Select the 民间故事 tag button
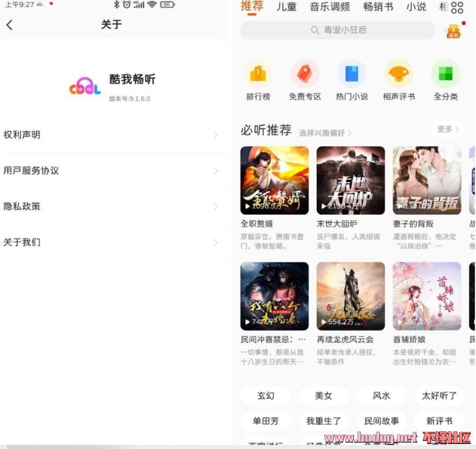 (x=381, y=421)
